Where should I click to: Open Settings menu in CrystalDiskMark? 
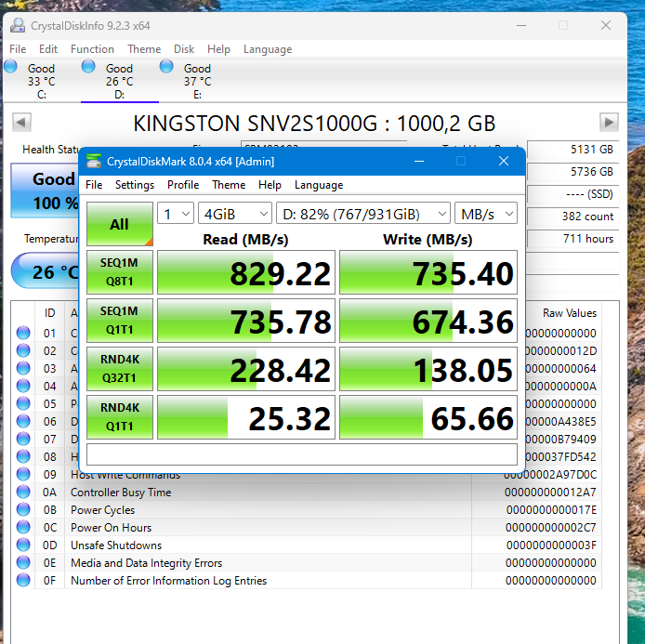point(135,185)
